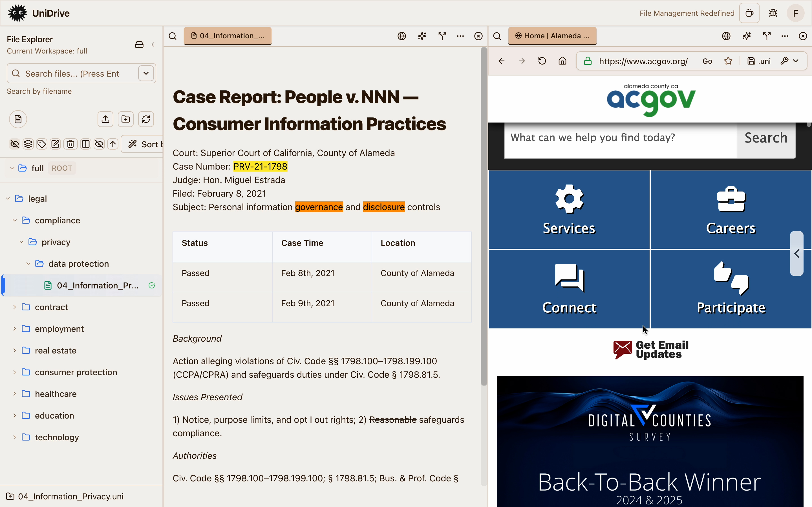This screenshot has width=812, height=507.
Task: Toggle the bookmark star for acgov.org
Action: point(728,61)
